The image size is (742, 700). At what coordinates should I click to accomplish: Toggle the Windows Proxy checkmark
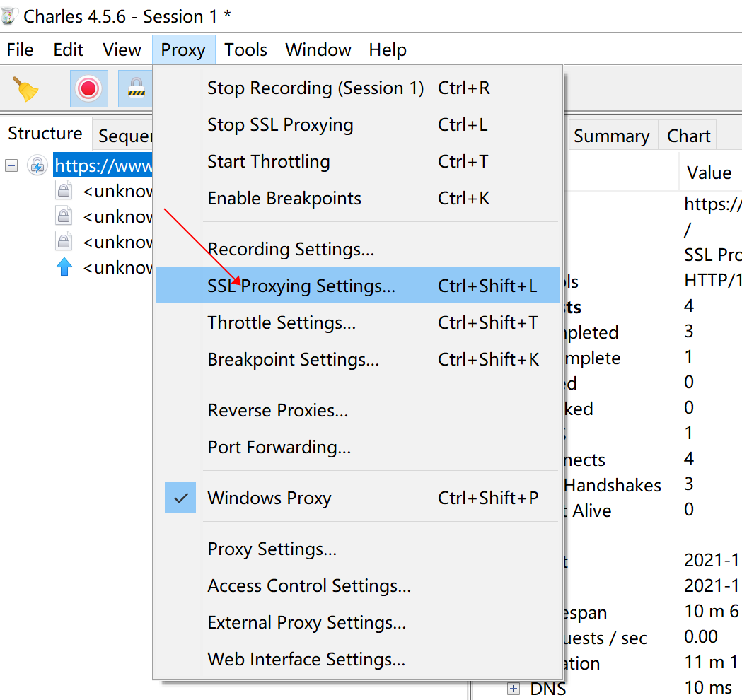[x=180, y=498]
